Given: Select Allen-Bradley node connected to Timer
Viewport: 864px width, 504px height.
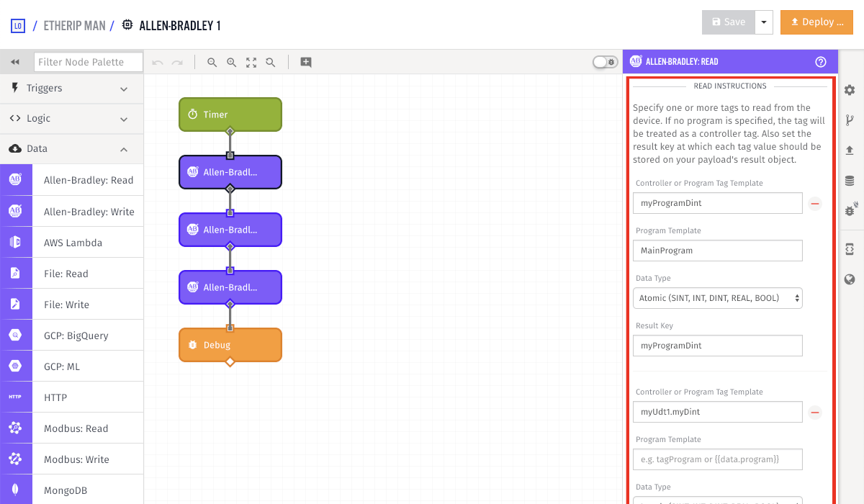Looking at the screenshot, I should pos(230,172).
